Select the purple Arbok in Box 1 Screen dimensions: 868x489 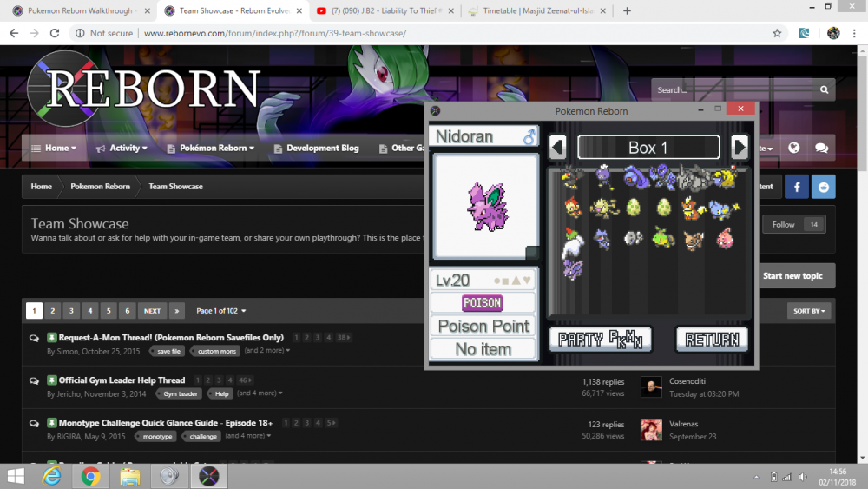click(x=635, y=178)
